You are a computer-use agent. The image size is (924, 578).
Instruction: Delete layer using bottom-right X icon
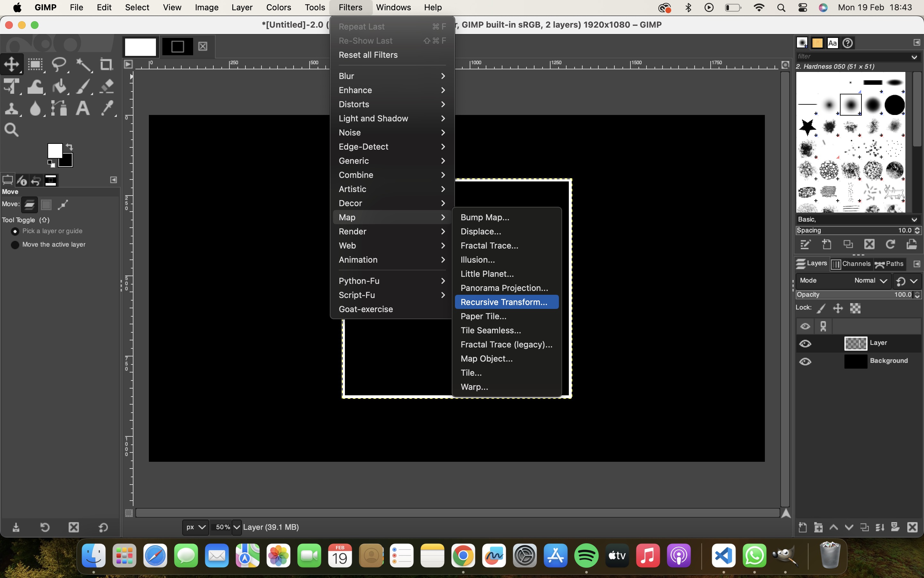tap(912, 528)
